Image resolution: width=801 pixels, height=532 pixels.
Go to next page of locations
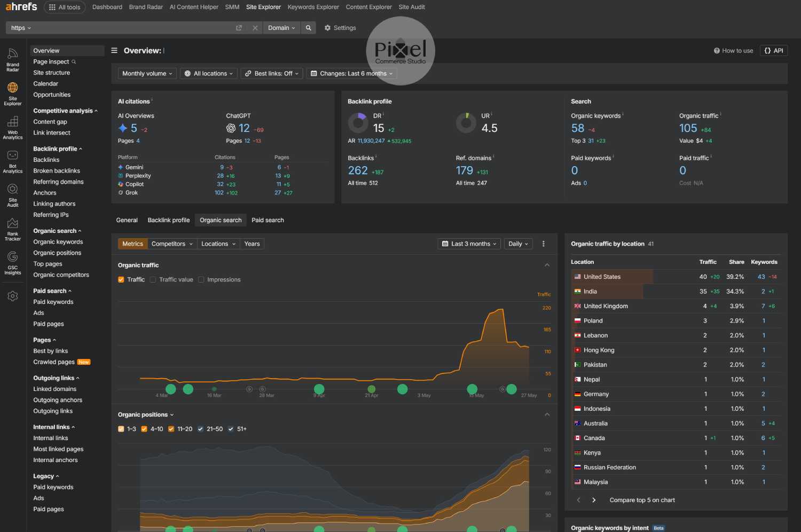(594, 500)
